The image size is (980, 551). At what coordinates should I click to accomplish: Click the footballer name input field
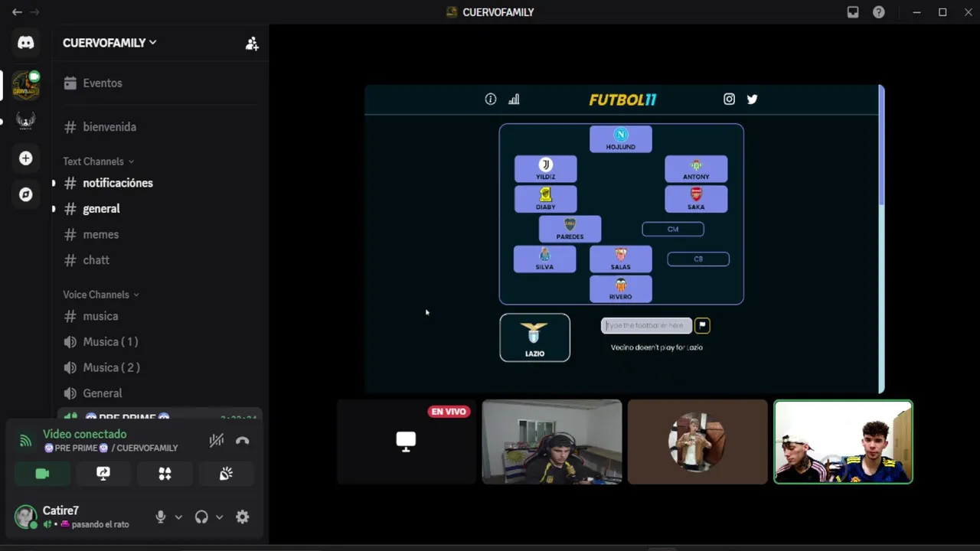646,325
